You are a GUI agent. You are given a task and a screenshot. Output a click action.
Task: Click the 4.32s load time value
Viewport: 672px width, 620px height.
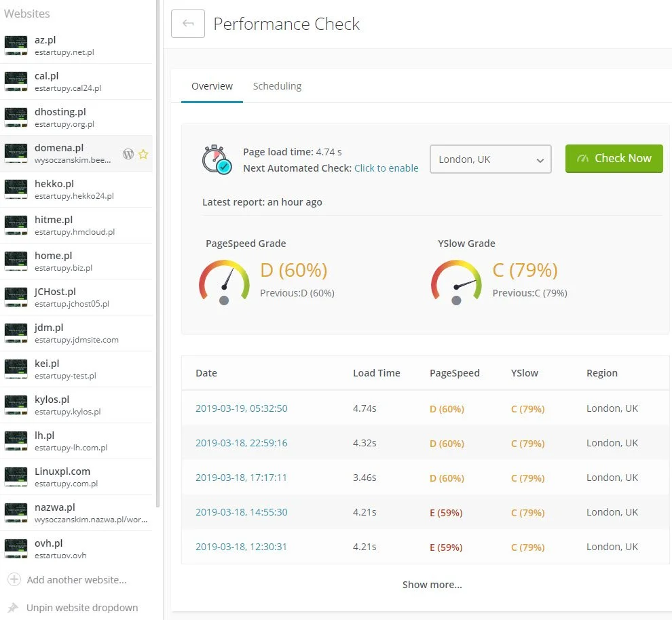pyautogui.click(x=365, y=443)
